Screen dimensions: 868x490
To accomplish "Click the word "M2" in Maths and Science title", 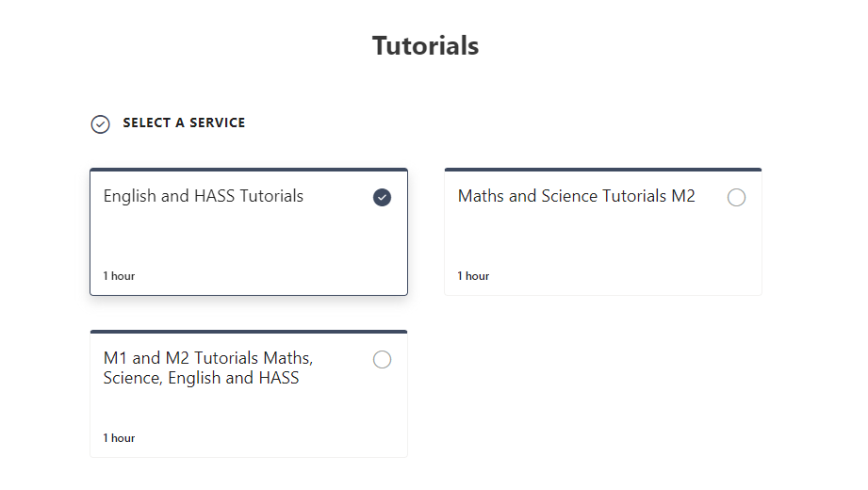I will (x=683, y=196).
